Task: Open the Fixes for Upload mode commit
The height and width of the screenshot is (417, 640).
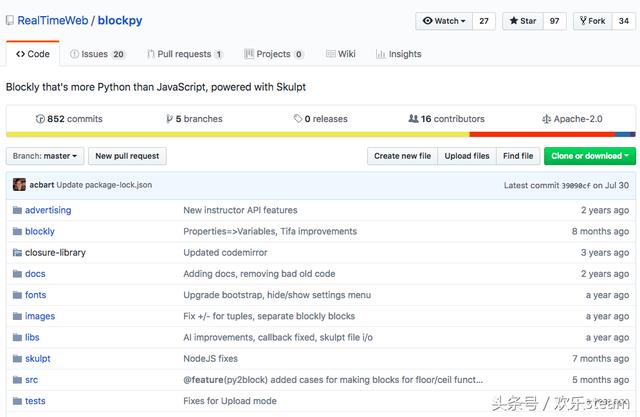Action: [230, 401]
